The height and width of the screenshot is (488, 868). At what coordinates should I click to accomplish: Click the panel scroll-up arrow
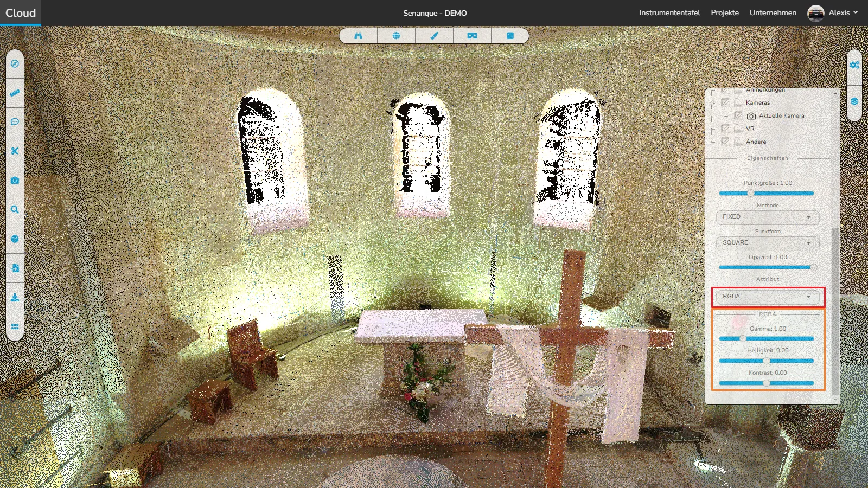(x=835, y=93)
